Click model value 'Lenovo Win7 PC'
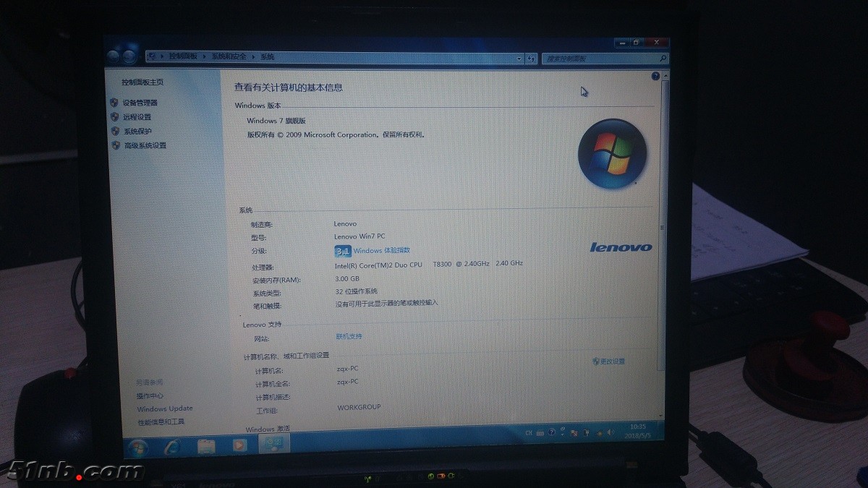The height and width of the screenshot is (488, 868). pyautogui.click(x=359, y=236)
